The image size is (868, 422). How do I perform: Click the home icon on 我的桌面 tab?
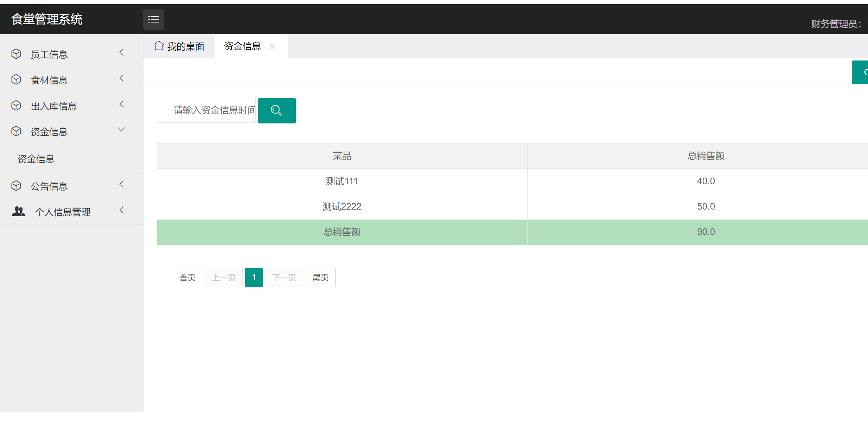pyautogui.click(x=158, y=45)
